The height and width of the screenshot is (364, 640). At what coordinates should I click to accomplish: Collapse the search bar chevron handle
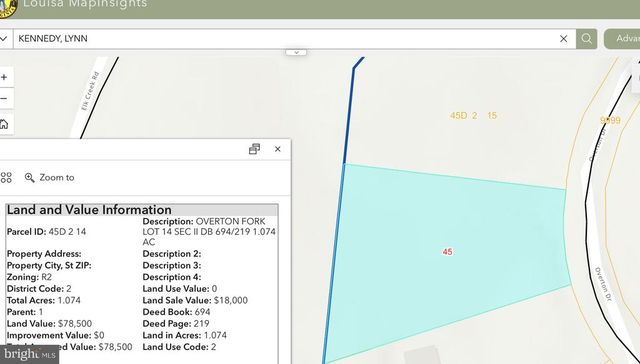click(296, 52)
